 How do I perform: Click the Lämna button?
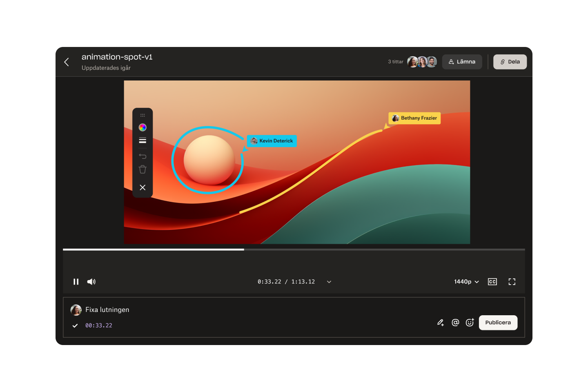click(x=462, y=62)
